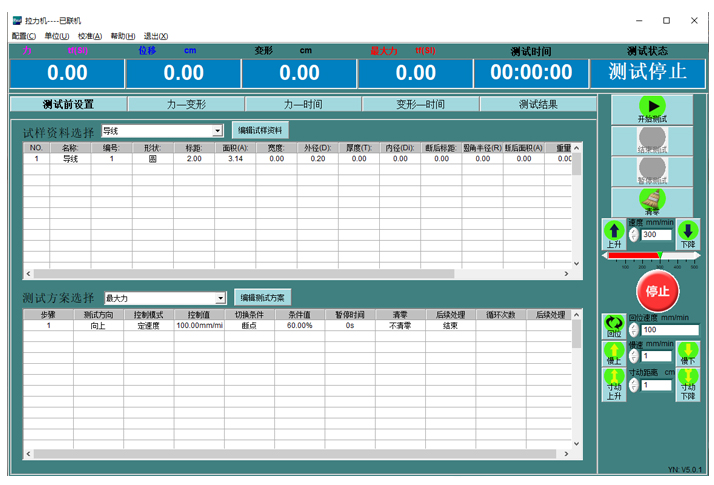714x485 pixels.
Task: Switch to the 力—变形 tab
Action: coord(186,104)
